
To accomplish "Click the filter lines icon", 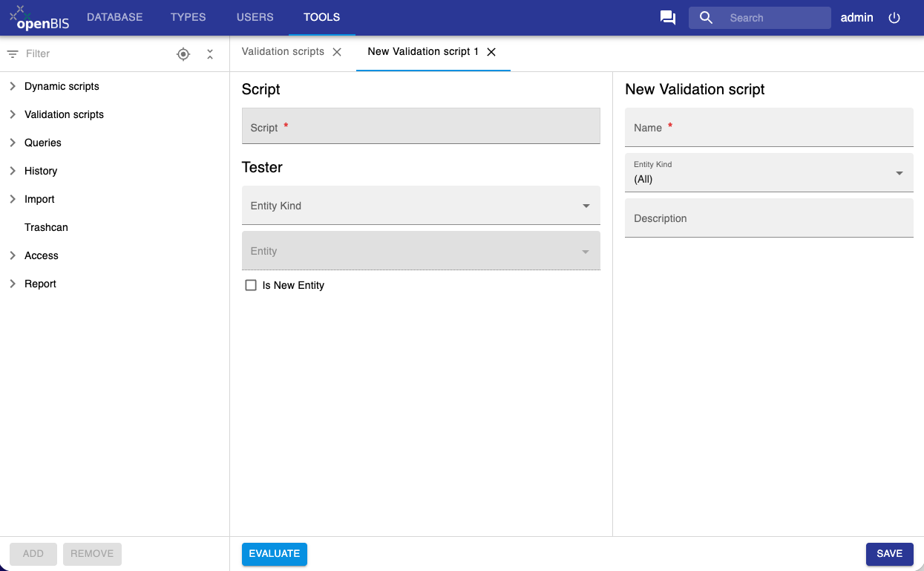I will tap(13, 54).
